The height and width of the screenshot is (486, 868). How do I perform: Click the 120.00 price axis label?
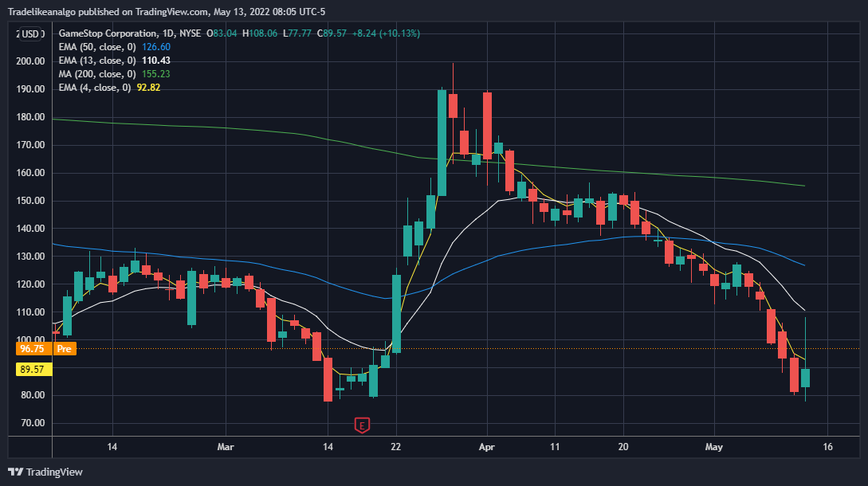coord(30,284)
